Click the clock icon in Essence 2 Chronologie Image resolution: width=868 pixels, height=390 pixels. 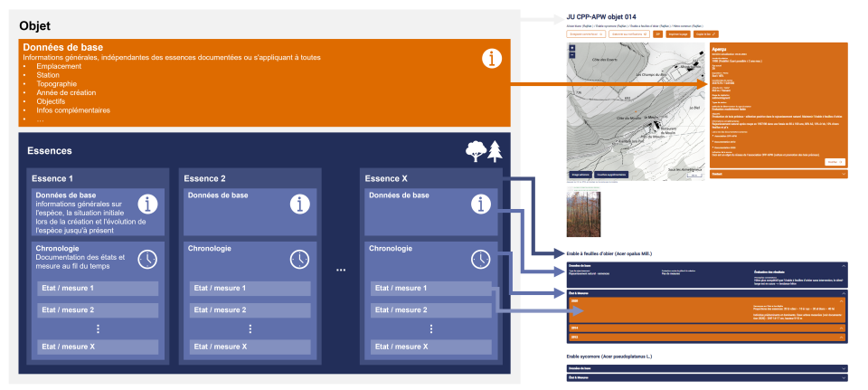[299, 260]
